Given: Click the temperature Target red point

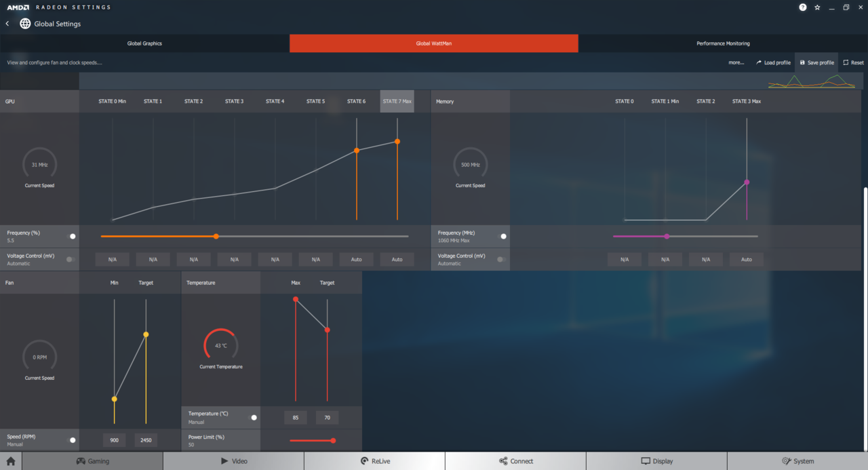Looking at the screenshot, I should pos(327,330).
